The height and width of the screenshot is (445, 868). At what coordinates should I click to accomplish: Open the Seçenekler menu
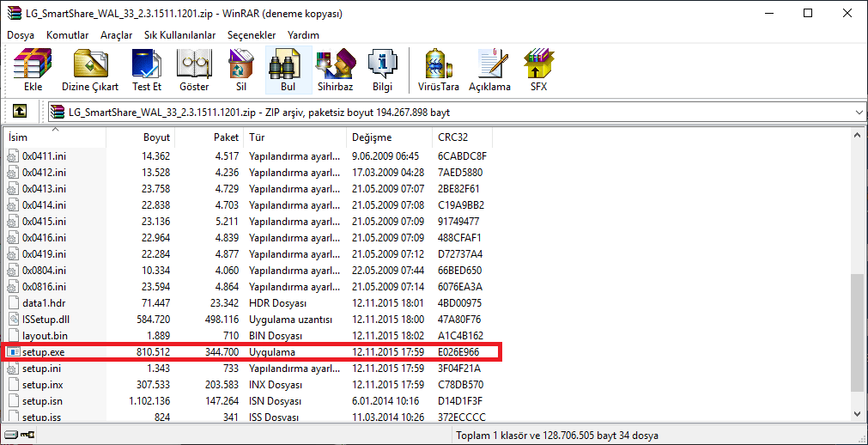click(x=252, y=35)
